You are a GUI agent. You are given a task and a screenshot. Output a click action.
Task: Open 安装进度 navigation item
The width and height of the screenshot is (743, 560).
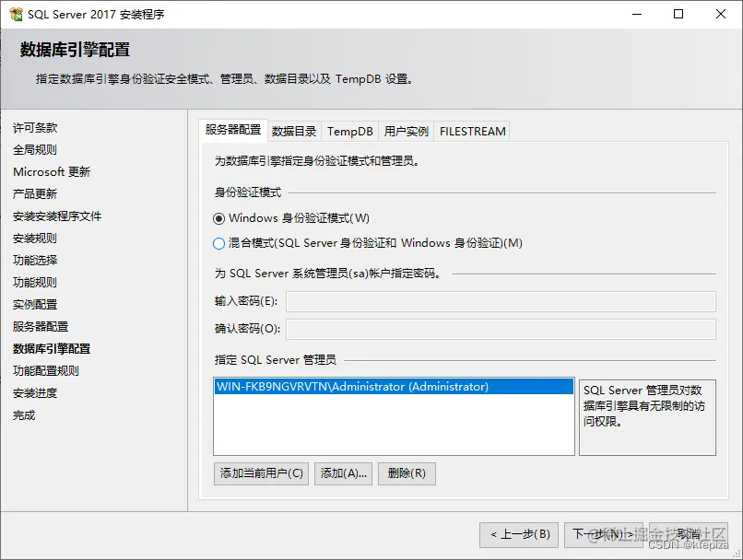[36, 392]
